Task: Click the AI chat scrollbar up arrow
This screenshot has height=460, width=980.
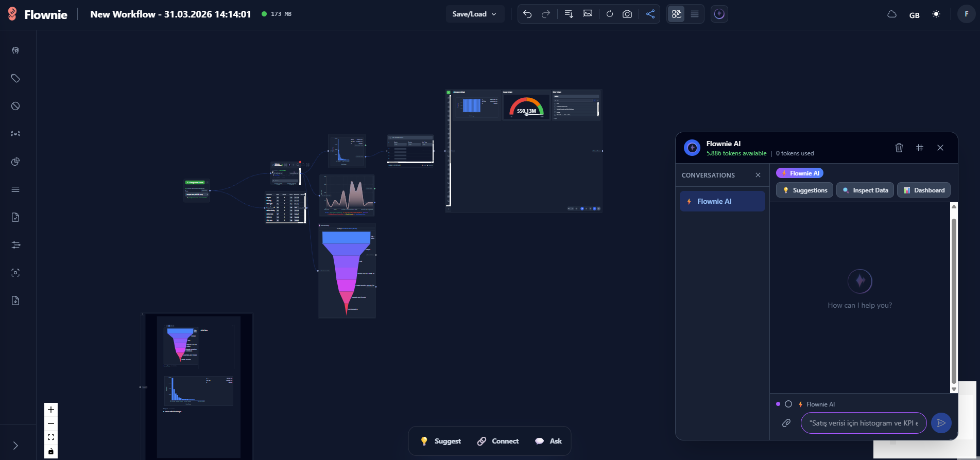Action: coord(954,206)
